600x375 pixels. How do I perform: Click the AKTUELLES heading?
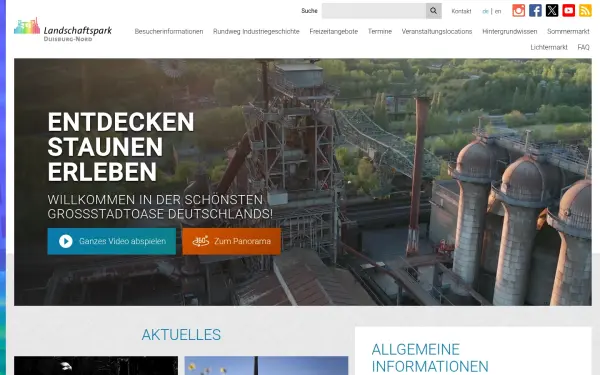181,335
